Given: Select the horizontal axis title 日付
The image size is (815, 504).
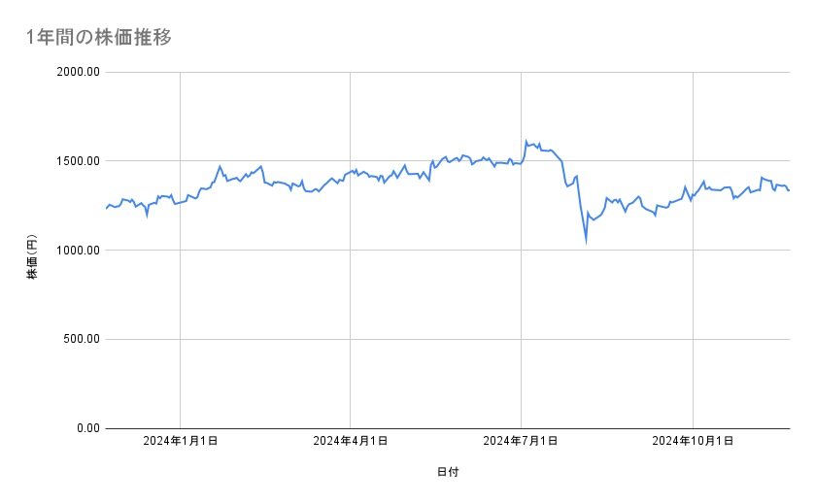Looking at the screenshot, I should pos(448,472).
